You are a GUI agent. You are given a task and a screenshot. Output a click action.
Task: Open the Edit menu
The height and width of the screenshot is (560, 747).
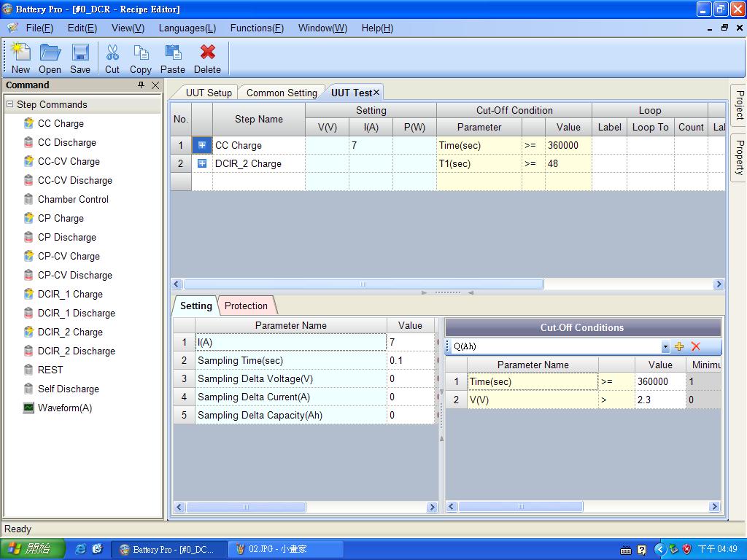(82, 28)
